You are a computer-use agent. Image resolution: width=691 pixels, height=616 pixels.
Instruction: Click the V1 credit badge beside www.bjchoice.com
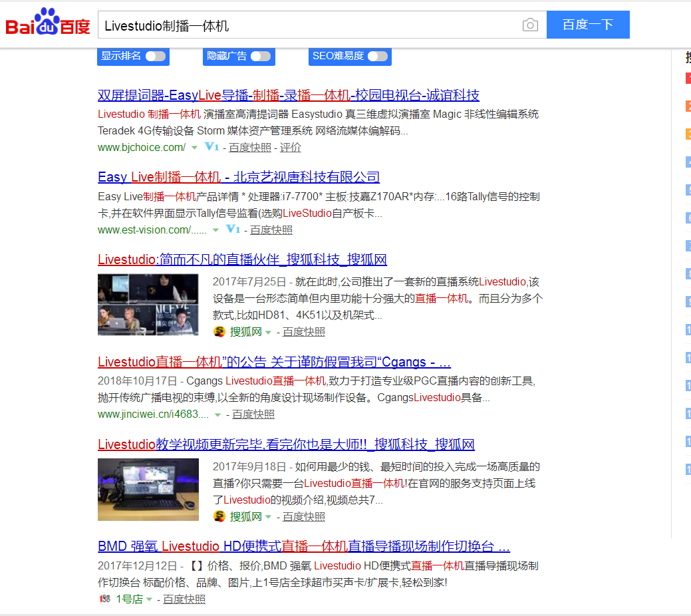211,146
